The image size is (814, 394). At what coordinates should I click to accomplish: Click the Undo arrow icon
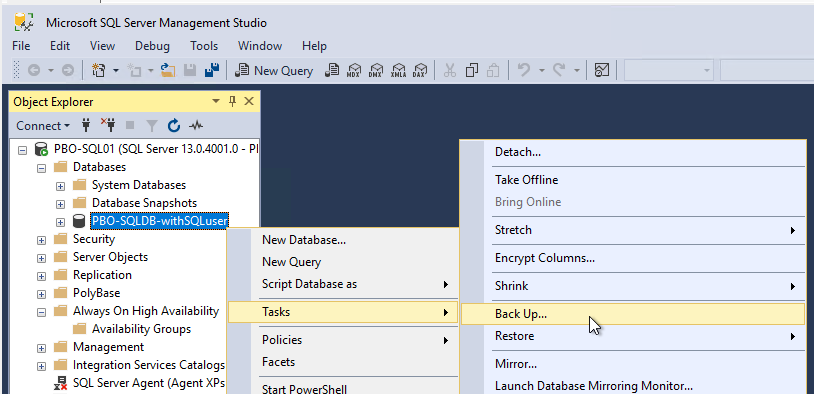(524, 70)
